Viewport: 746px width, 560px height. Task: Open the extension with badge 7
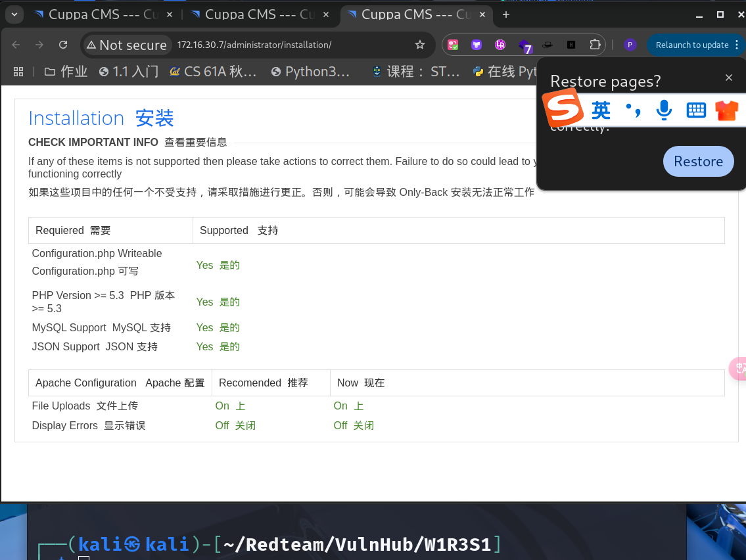pyautogui.click(x=525, y=45)
